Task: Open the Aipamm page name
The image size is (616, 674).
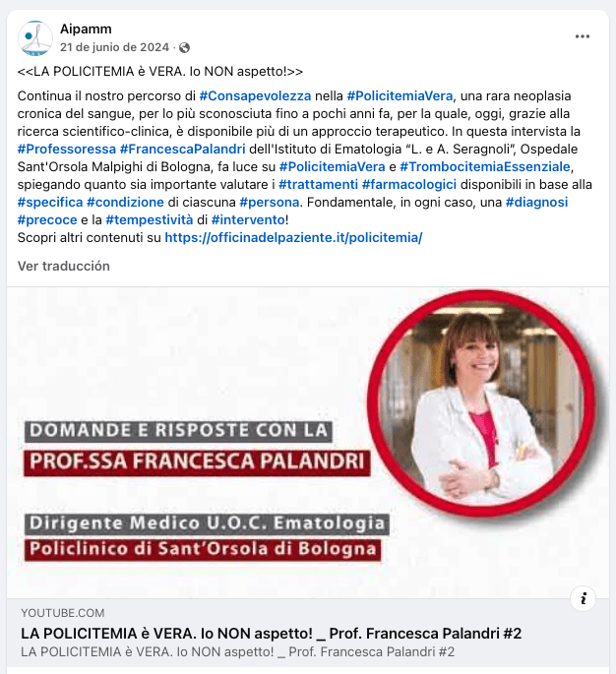Action: point(86,29)
